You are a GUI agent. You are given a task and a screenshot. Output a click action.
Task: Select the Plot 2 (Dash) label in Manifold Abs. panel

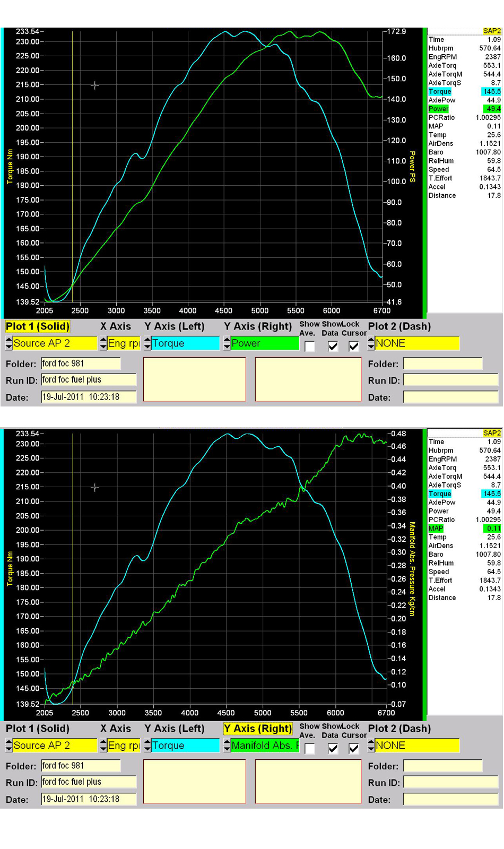[399, 729]
